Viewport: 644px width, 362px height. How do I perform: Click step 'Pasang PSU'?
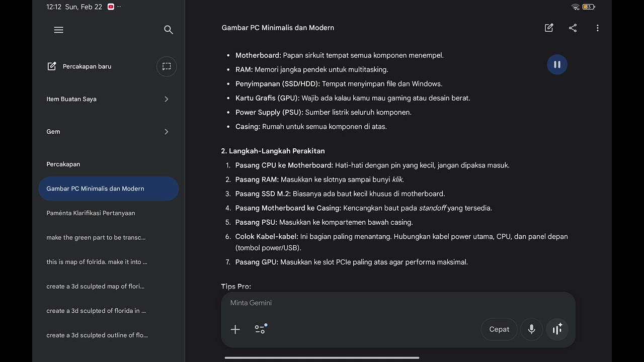tap(324, 222)
